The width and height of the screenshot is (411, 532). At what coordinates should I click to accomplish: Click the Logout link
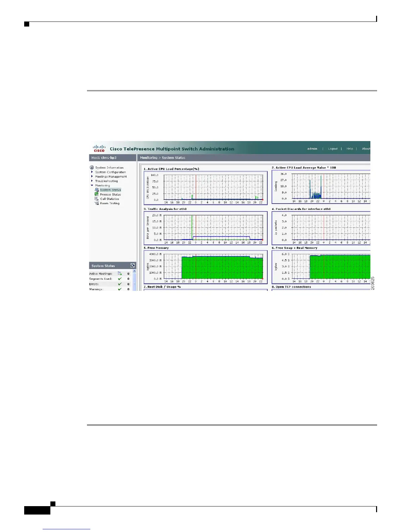pyautogui.click(x=333, y=148)
